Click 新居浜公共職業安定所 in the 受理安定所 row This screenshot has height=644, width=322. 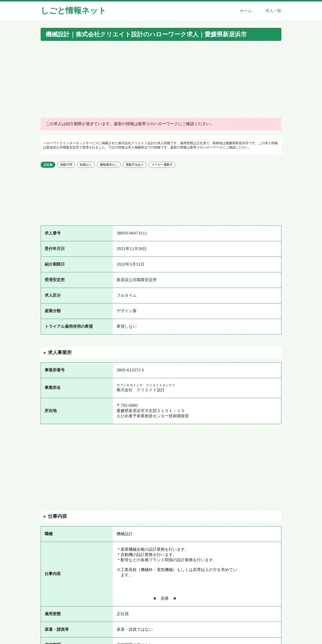click(137, 280)
